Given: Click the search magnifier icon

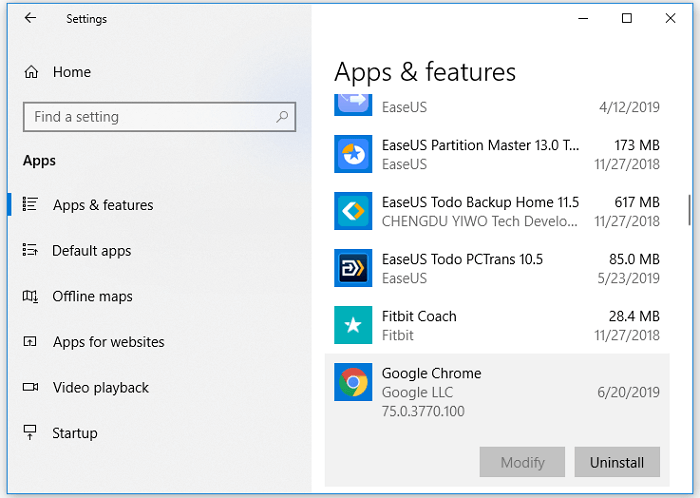Looking at the screenshot, I should (x=284, y=117).
